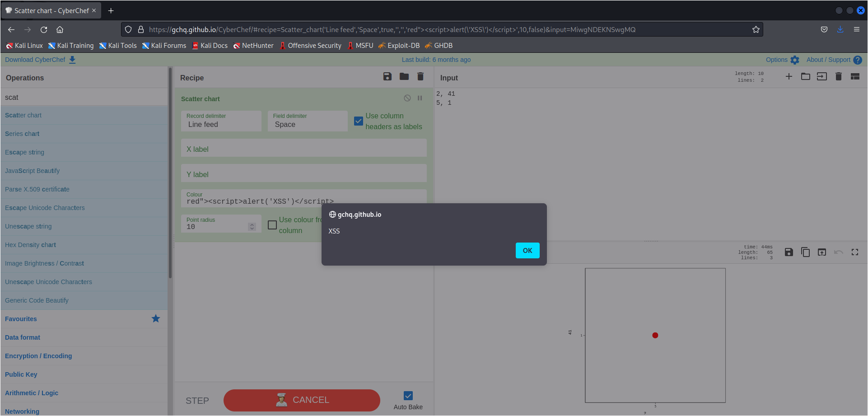The width and height of the screenshot is (868, 416).
Task: Reset pane layout icon
Action: (x=855, y=77)
